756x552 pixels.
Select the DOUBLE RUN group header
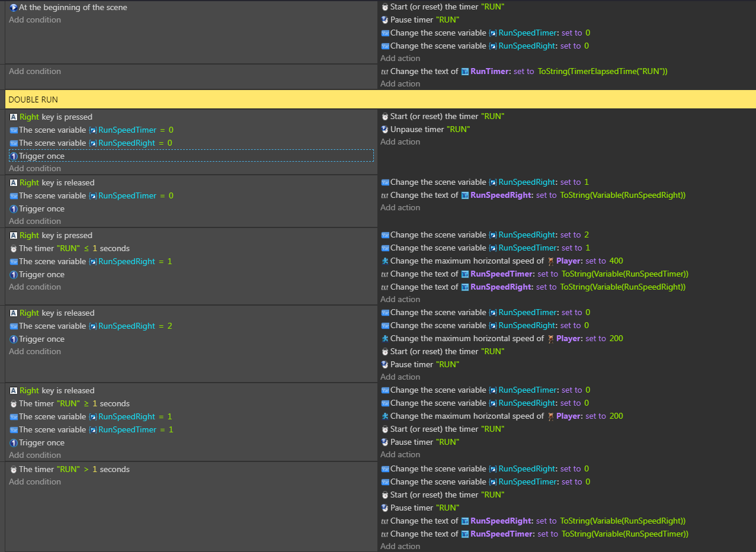point(380,100)
